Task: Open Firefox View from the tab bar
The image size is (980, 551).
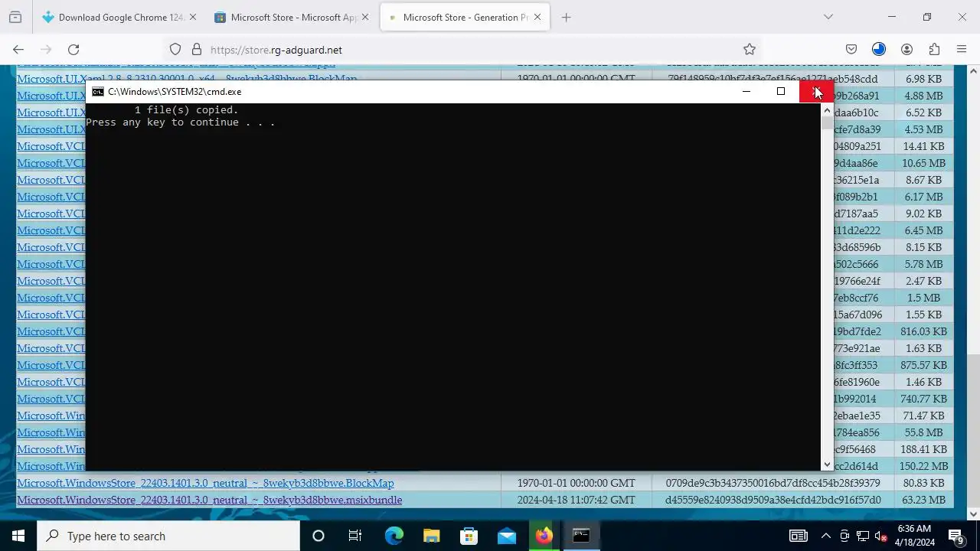Action: (x=15, y=17)
